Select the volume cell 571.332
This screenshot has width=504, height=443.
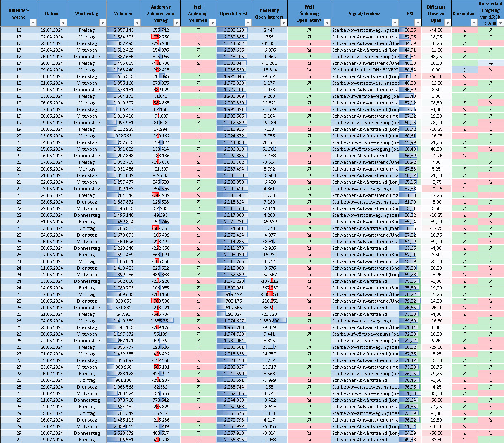point(124,308)
